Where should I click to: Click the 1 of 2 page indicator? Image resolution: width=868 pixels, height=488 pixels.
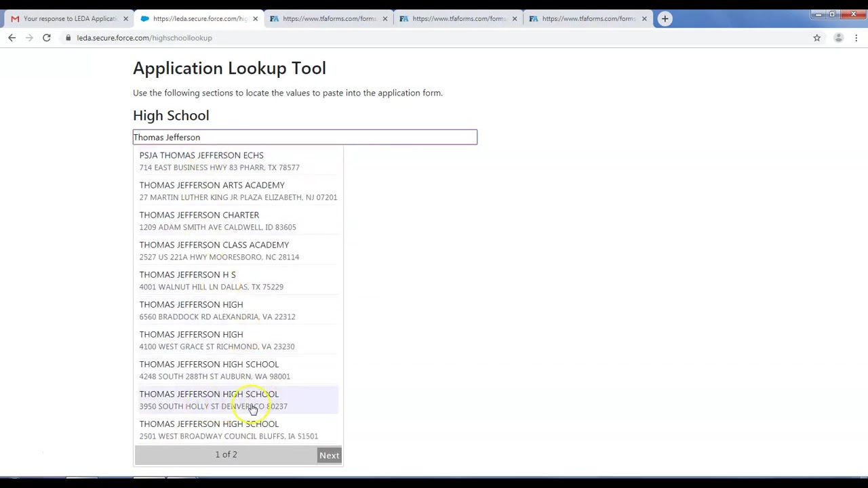coord(226,455)
